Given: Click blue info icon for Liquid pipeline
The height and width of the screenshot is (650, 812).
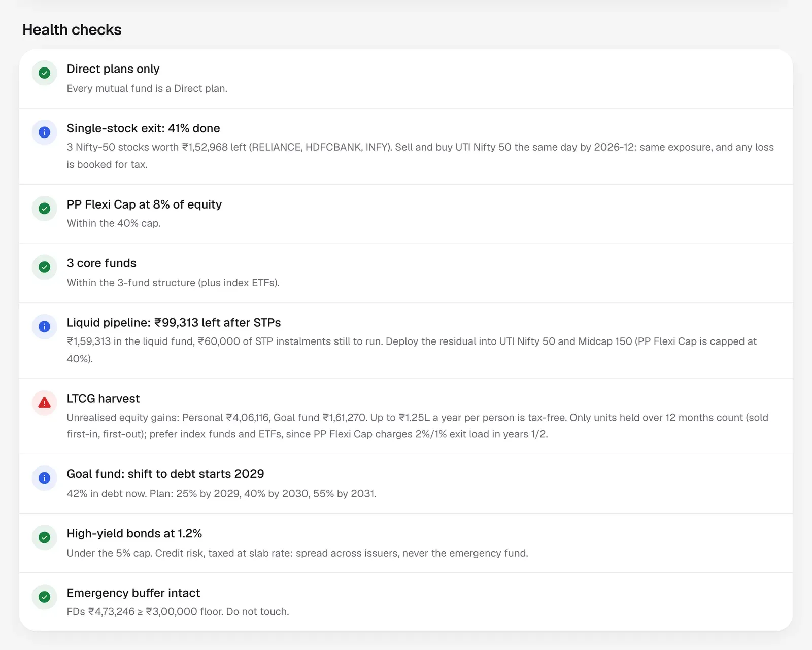Looking at the screenshot, I should [x=44, y=327].
